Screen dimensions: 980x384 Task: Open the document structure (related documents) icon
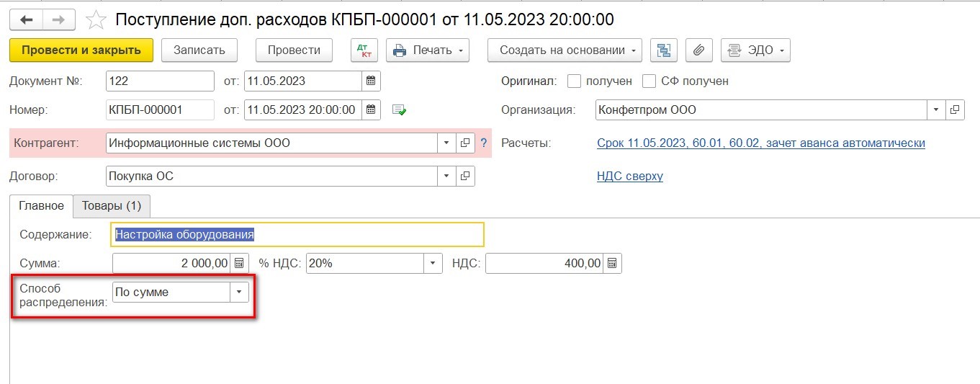click(664, 50)
